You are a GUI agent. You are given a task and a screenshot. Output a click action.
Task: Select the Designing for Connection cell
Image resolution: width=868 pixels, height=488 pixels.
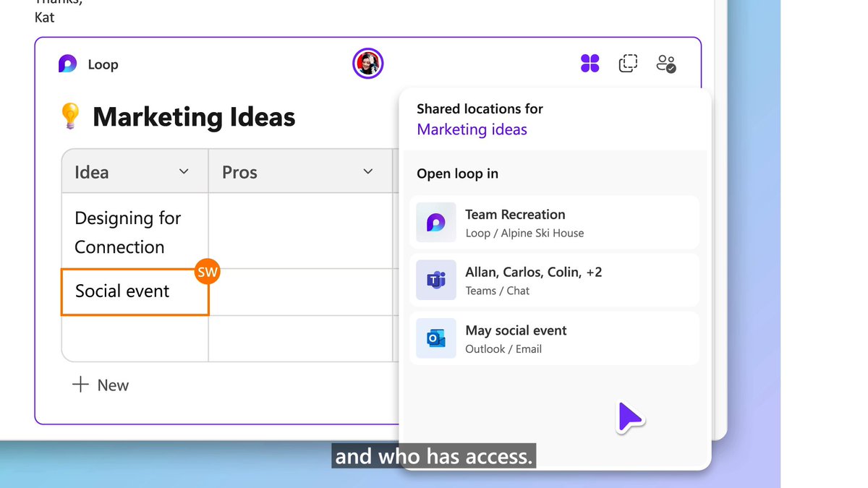135,231
